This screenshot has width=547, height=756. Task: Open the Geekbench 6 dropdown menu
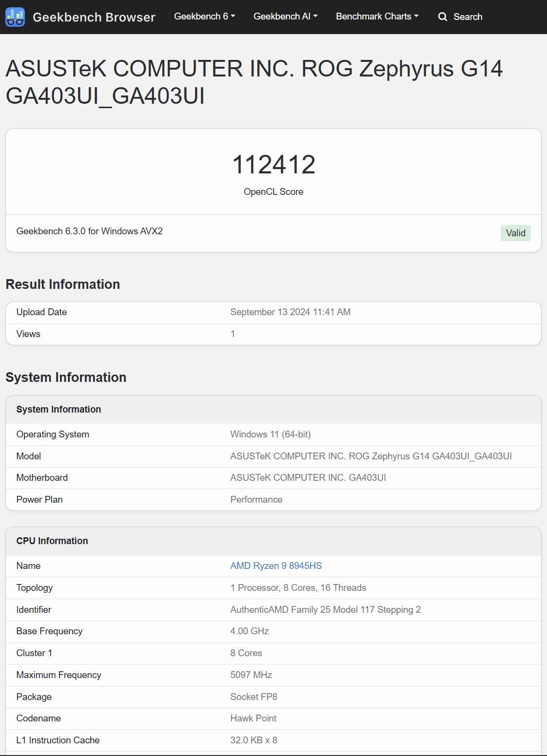(x=205, y=17)
